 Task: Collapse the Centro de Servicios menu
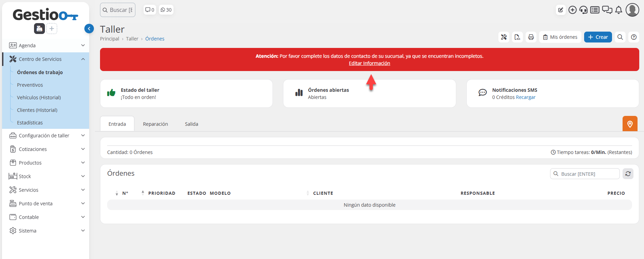tap(83, 59)
